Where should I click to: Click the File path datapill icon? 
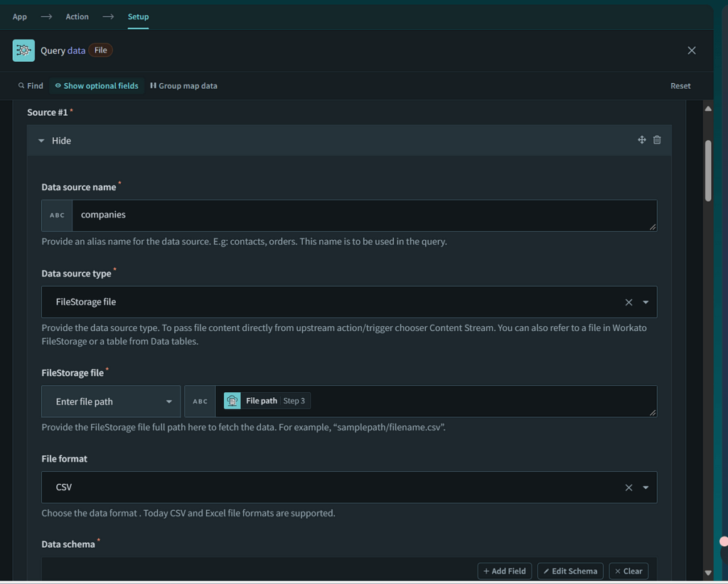coord(232,401)
